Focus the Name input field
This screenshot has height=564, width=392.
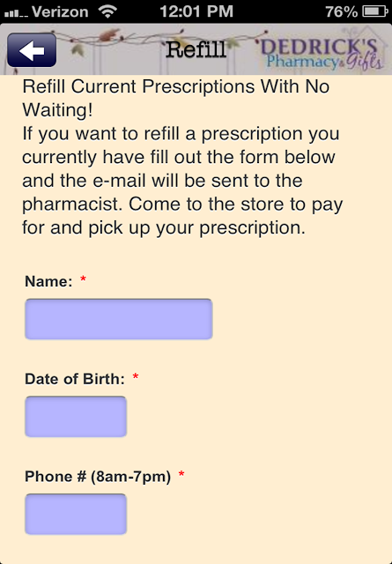[x=119, y=319]
